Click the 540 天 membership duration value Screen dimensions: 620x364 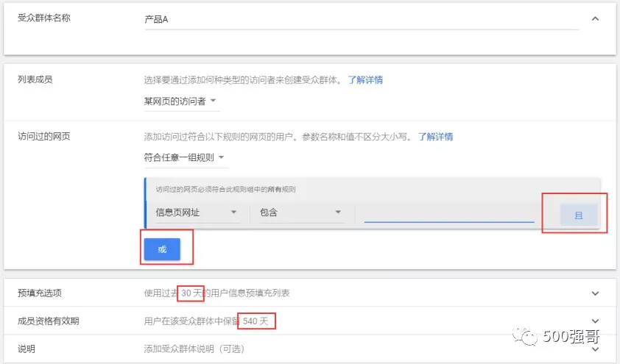[x=258, y=321]
